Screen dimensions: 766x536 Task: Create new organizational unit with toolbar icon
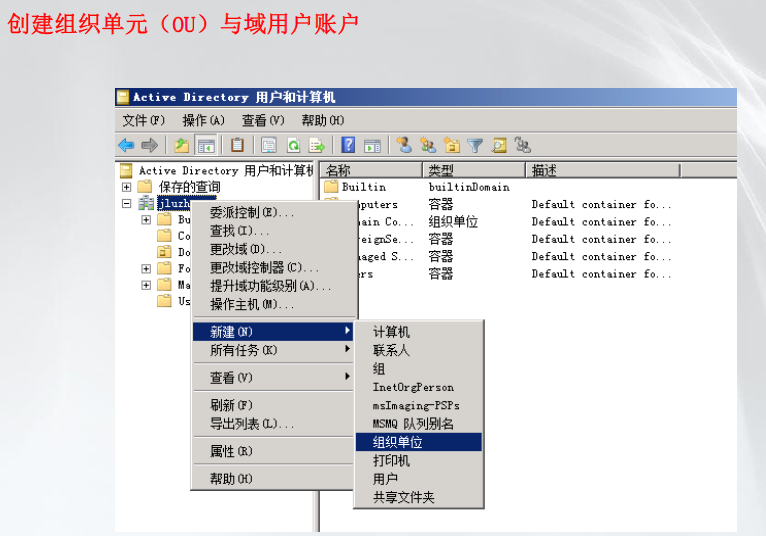click(452, 145)
